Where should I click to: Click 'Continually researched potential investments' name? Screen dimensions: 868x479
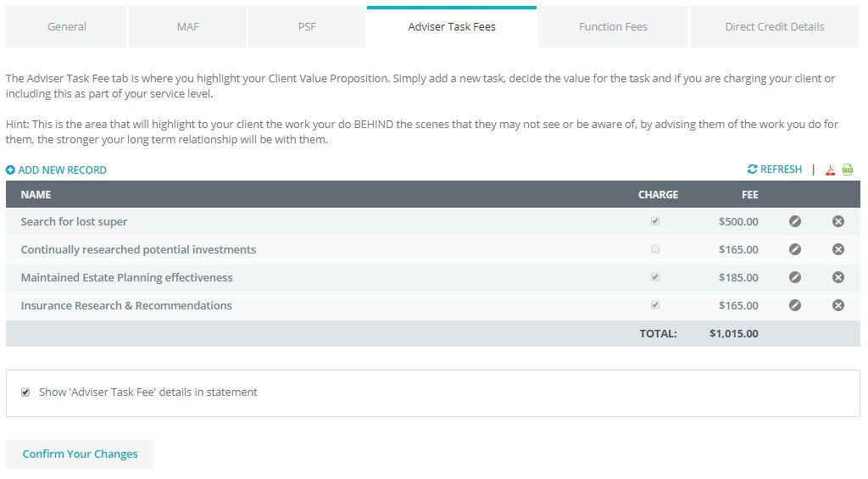tap(138, 249)
